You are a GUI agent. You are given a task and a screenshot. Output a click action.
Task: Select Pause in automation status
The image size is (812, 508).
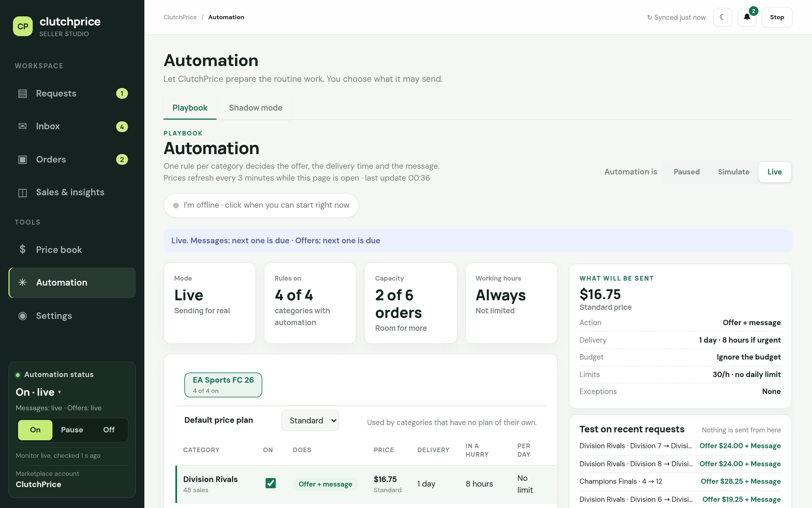point(72,430)
